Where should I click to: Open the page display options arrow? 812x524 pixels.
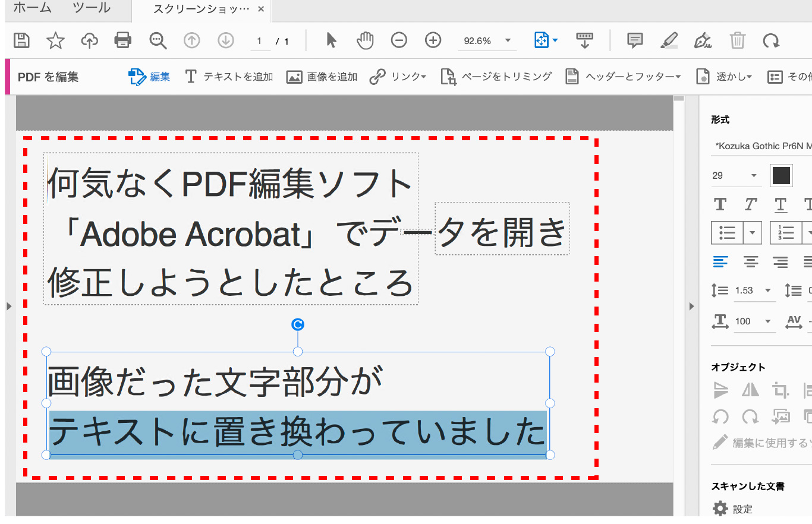coord(555,40)
